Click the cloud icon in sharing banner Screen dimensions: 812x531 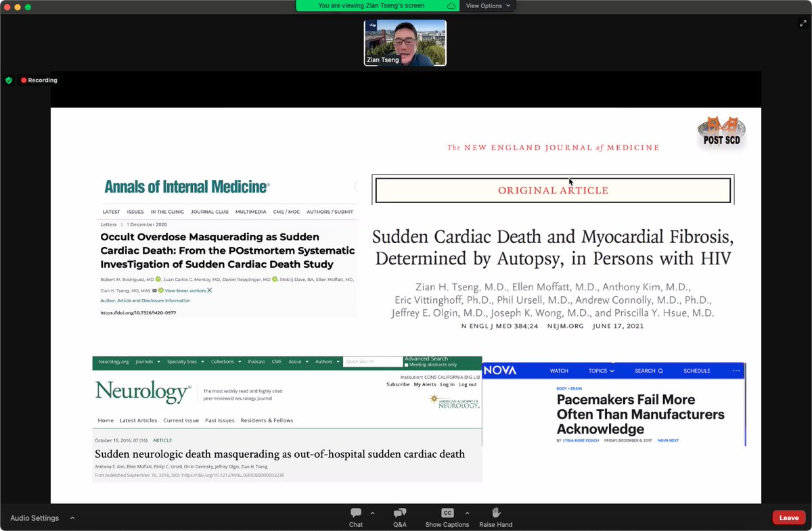click(x=451, y=5)
